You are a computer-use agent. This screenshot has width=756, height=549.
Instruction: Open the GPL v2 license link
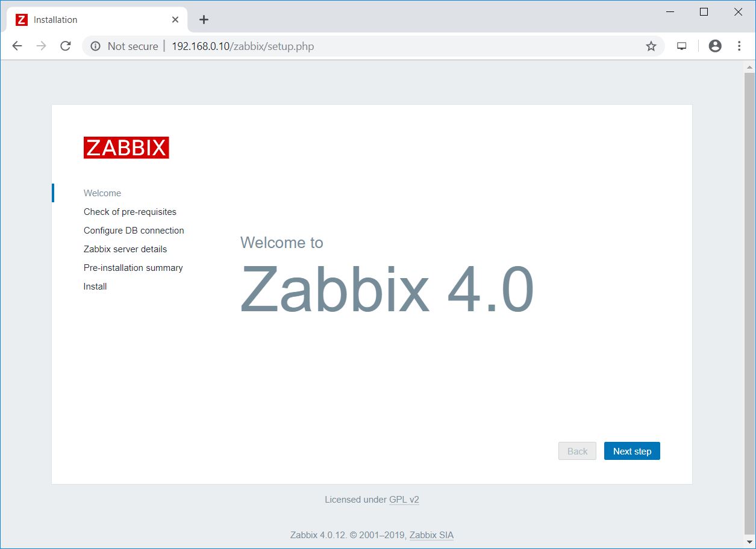point(404,500)
